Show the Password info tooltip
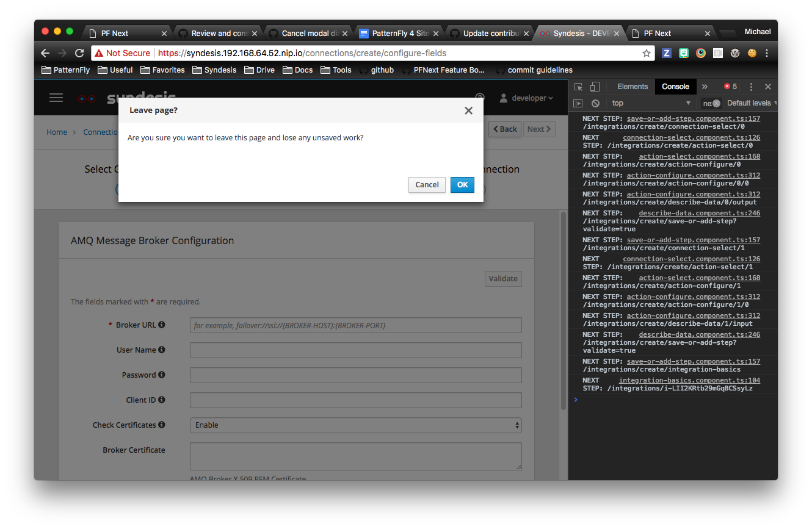The width and height of the screenshot is (812, 529). pos(162,375)
